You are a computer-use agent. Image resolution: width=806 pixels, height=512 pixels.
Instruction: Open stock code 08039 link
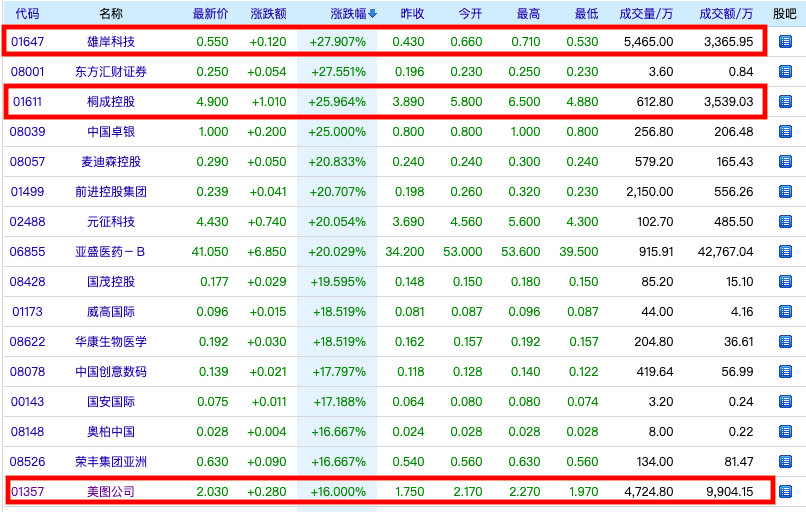(x=27, y=132)
